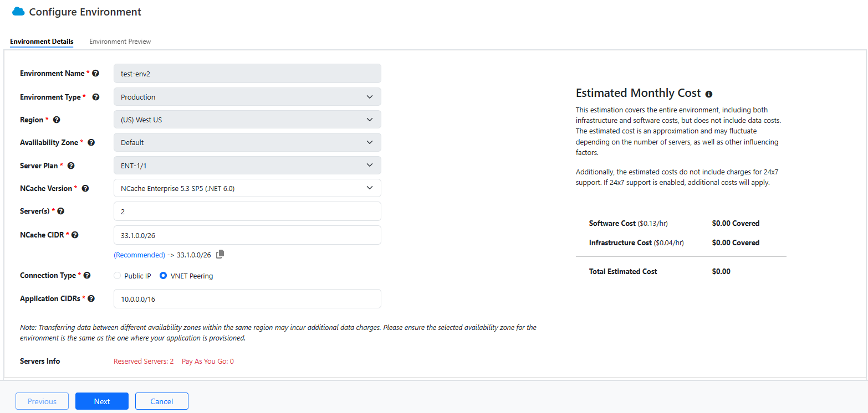Click the Next button
Viewport: 868px width, 413px height.
[102, 401]
